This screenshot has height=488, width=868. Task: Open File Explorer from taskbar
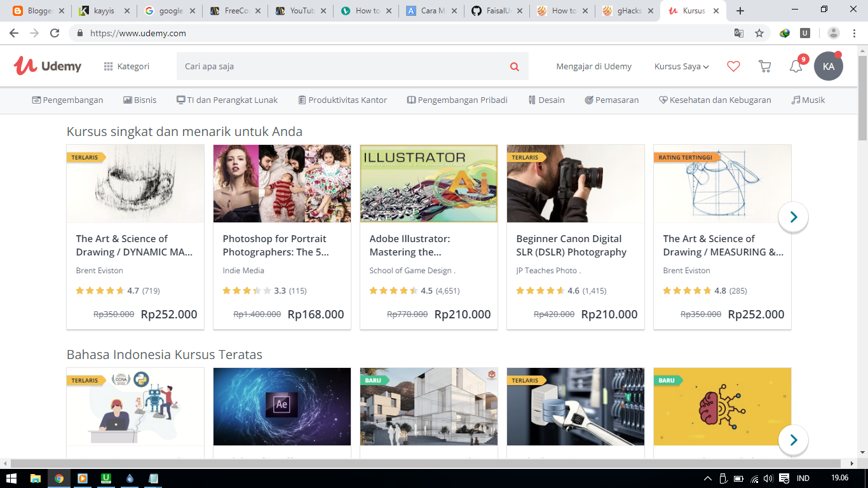click(x=36, y=478)
